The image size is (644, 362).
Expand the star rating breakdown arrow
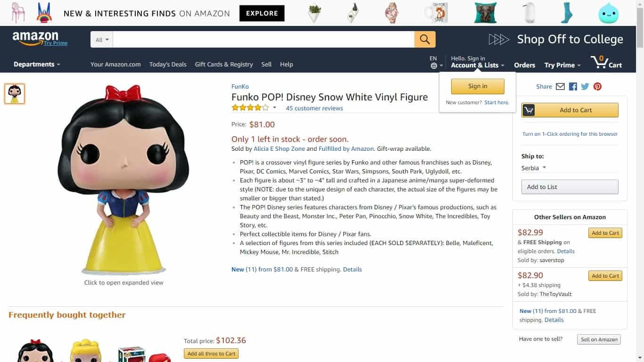click(274, 108)
